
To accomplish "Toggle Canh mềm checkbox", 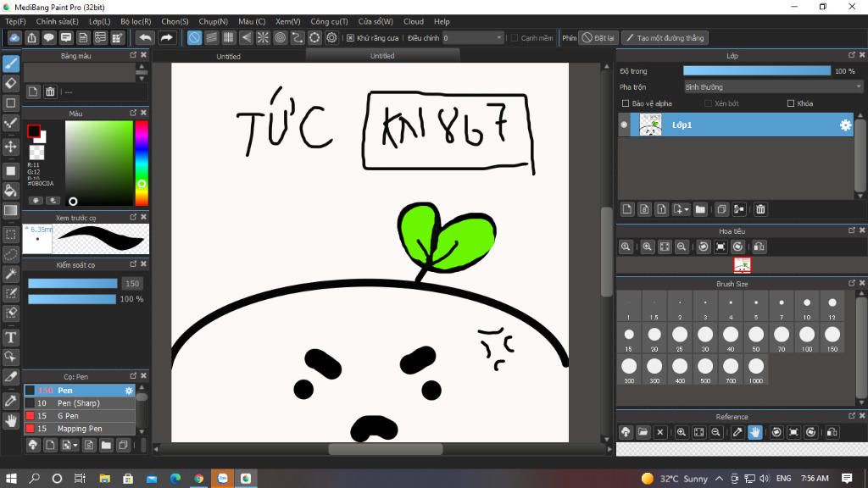I will pos(515,37).
